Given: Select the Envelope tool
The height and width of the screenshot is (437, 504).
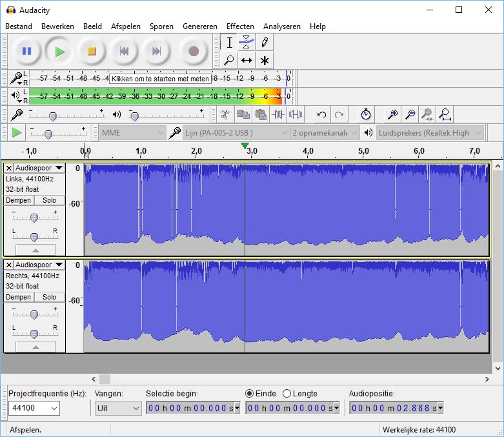Looking at the screenshot, I should tap(246, 43).
